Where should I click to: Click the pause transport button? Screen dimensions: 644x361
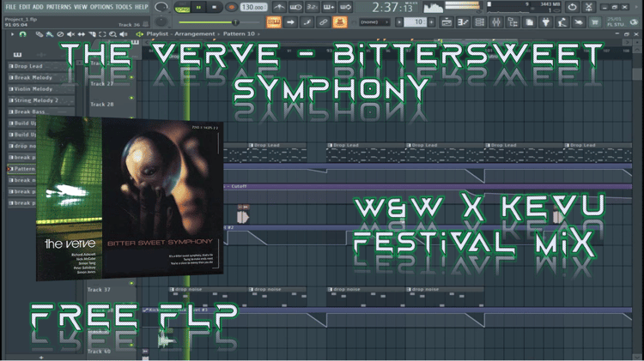pos(199,8)
